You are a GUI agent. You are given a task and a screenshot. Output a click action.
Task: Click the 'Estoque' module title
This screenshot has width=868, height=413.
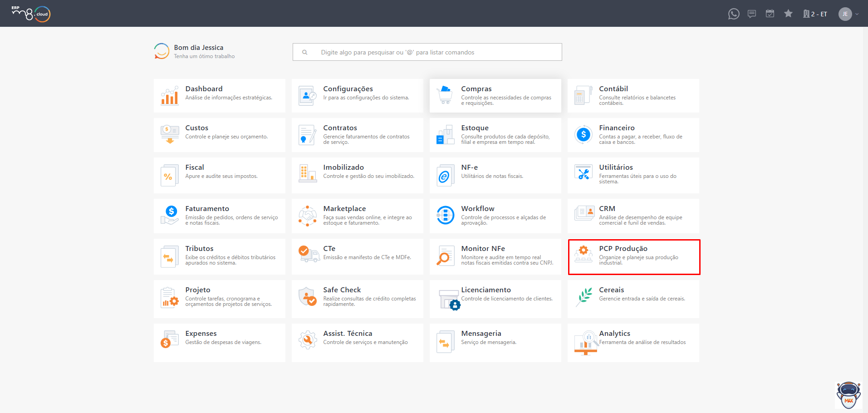475,128
